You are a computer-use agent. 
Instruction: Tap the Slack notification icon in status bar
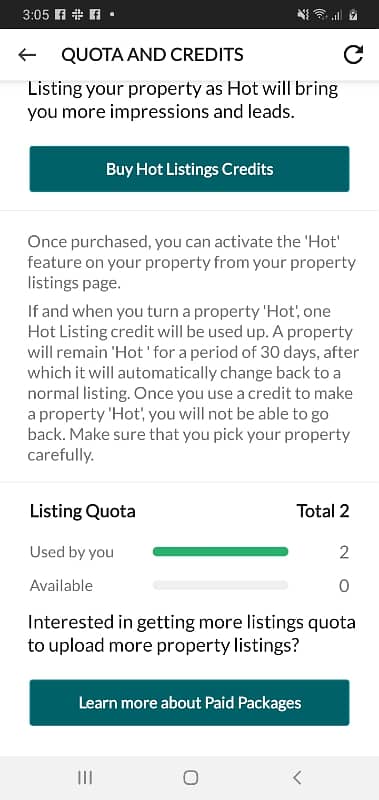pos(77,15)
